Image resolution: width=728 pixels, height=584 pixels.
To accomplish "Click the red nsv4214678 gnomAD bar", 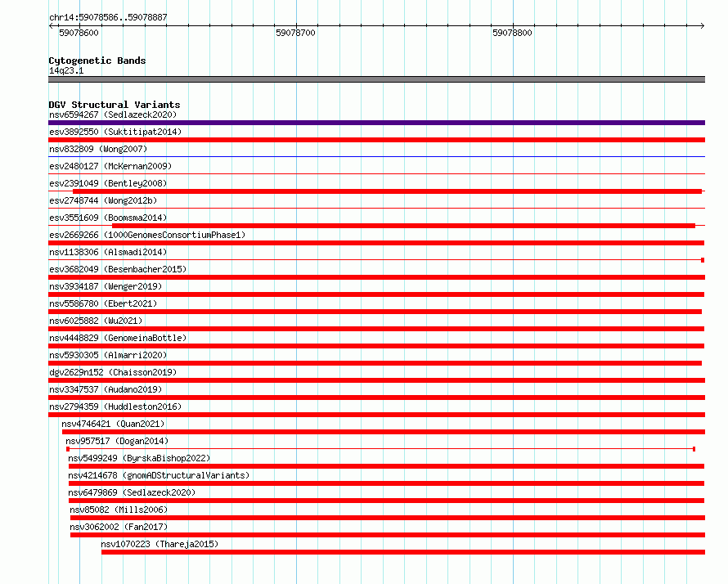I will coord(386,483).
